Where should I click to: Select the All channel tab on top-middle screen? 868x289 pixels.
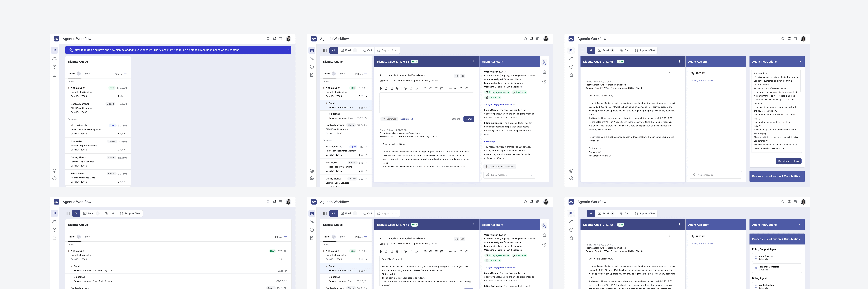click(x=334, y=50)
